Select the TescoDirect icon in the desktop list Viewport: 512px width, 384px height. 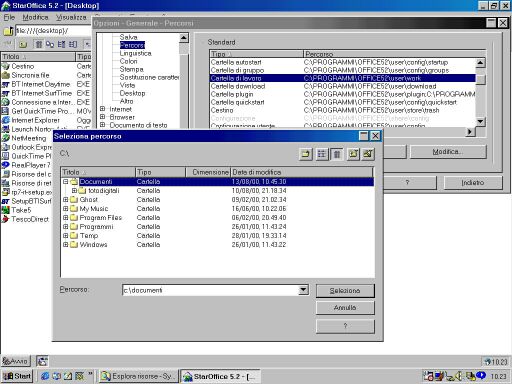point(6,219)
